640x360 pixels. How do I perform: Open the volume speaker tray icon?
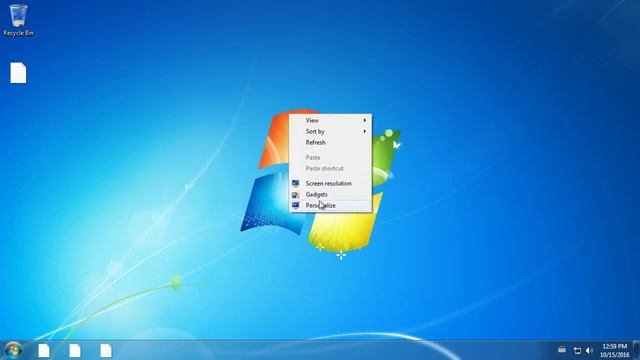tap(589, 350)
